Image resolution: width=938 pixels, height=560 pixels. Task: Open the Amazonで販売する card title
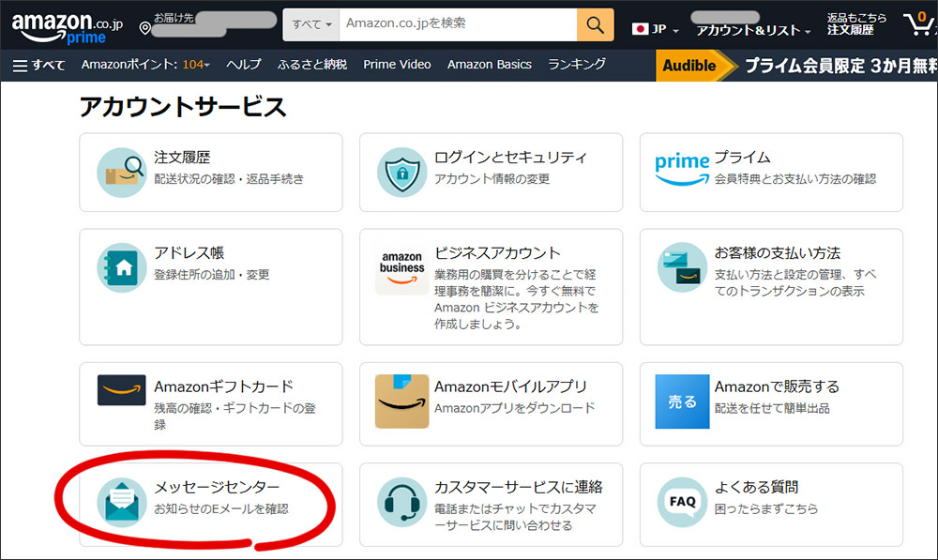(777, 386)
